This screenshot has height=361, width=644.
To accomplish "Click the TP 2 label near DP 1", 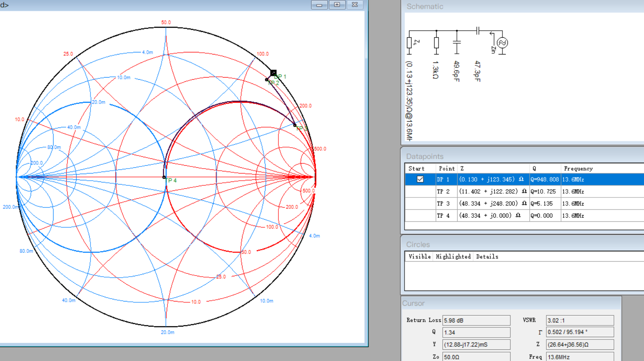I will (x=273, y=83).
